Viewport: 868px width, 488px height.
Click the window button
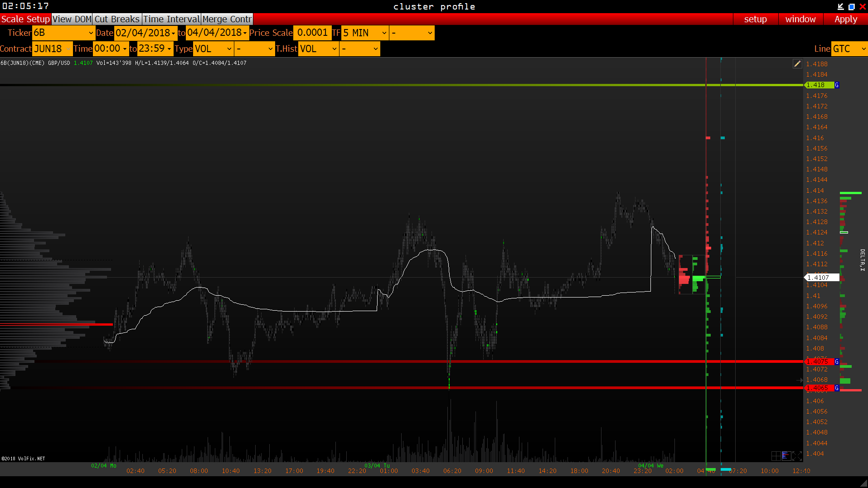tap(800, 19)
